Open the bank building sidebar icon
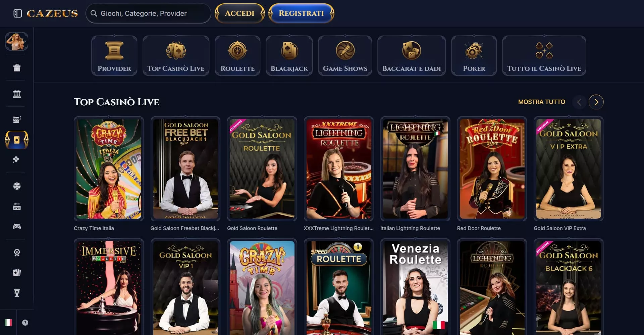Screen dimensions: 644x335 click(x=17, y=94)
